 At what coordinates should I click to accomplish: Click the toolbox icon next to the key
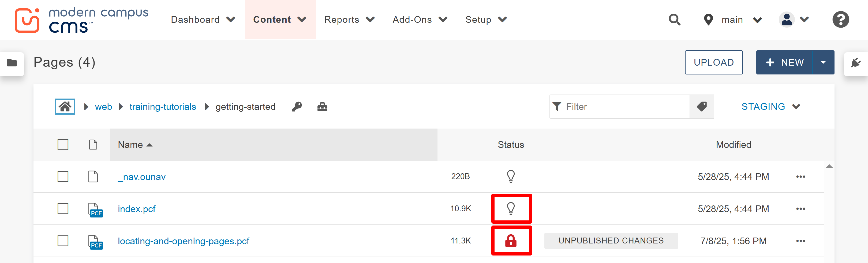pos(322,106)
